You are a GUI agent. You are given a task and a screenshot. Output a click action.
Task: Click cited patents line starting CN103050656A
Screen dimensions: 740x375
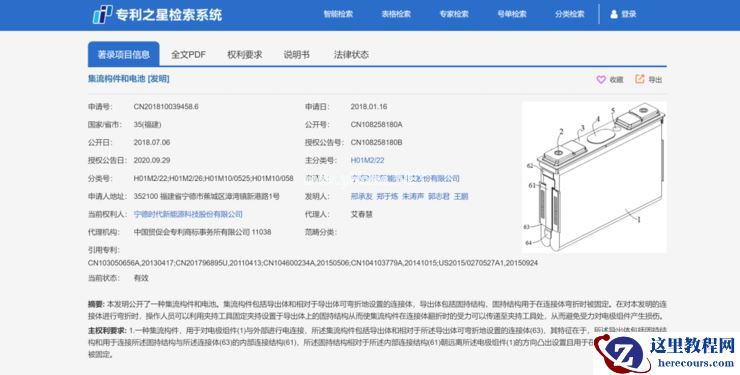pos(313,263)
